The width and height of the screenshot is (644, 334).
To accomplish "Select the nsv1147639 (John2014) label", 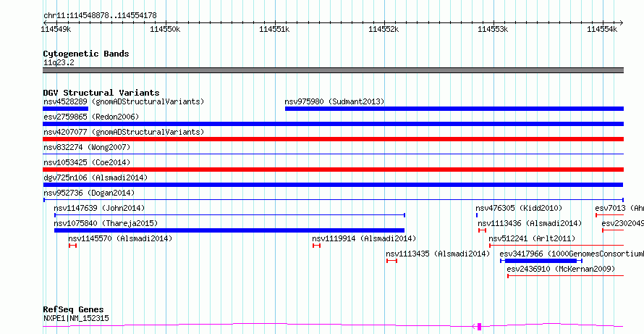I will coord(99,208).
